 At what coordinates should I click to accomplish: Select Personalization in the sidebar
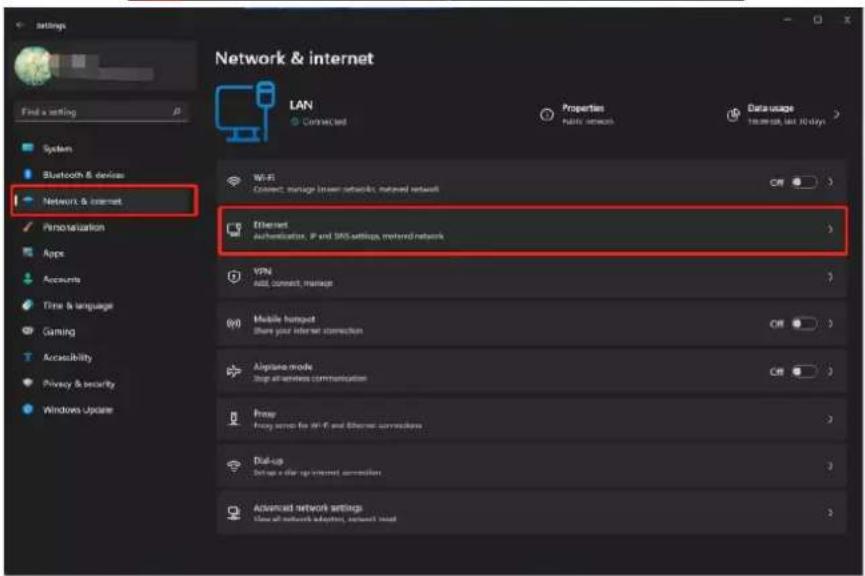tap(73, 227)
